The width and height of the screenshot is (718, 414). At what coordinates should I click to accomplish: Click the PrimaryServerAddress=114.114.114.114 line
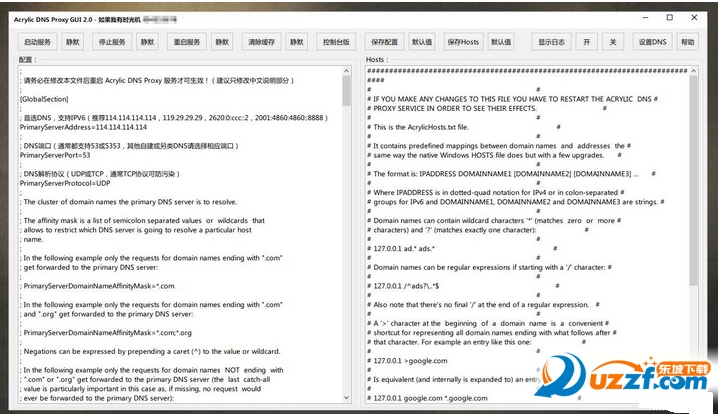(83, 127)
